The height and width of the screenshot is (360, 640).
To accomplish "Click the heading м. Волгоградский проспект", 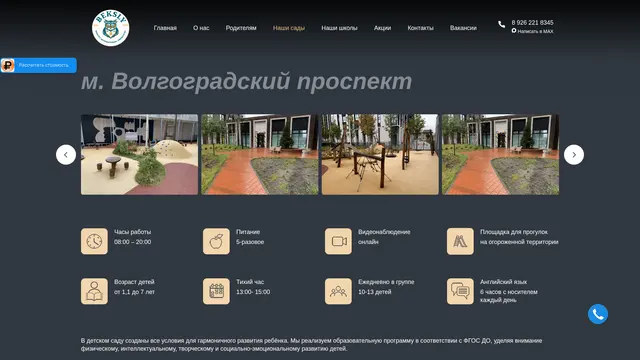I will coord(247,81).
